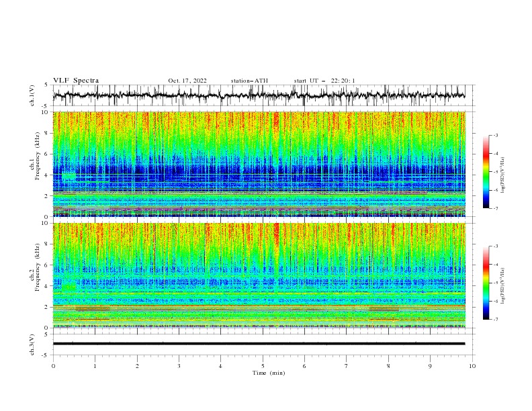Click the "Time (min)" axis label
The image size is (532, 411).
pyautogui.click(x=269, y=373)
